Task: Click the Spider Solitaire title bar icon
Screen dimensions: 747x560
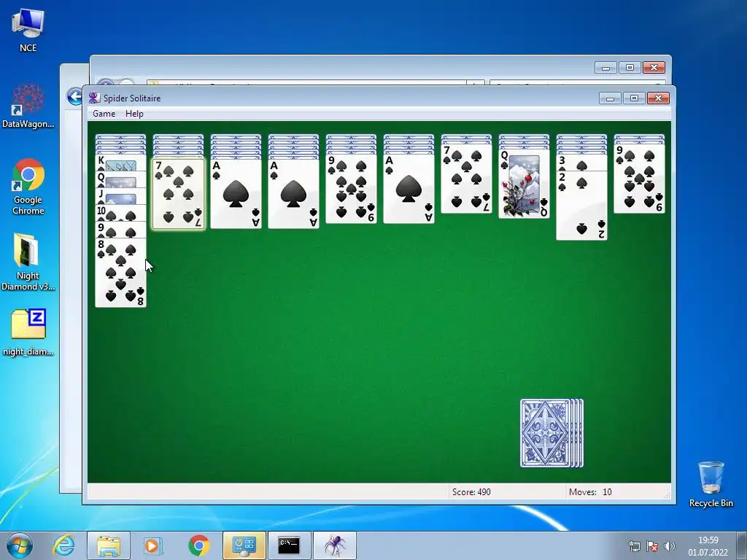Action: tap(94, 98)
